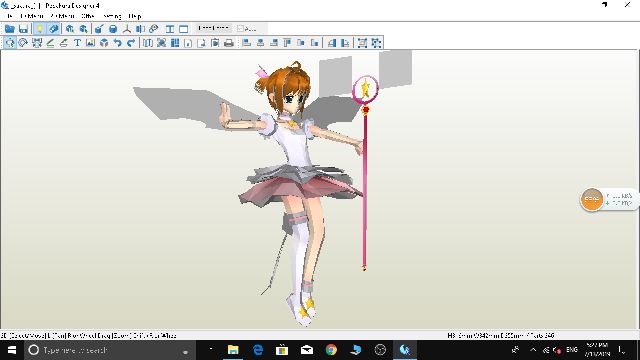This screenshot has width=640, height=360.
Task: Expand hidden system tray icons chevron
Action: [x=533, y=350]
